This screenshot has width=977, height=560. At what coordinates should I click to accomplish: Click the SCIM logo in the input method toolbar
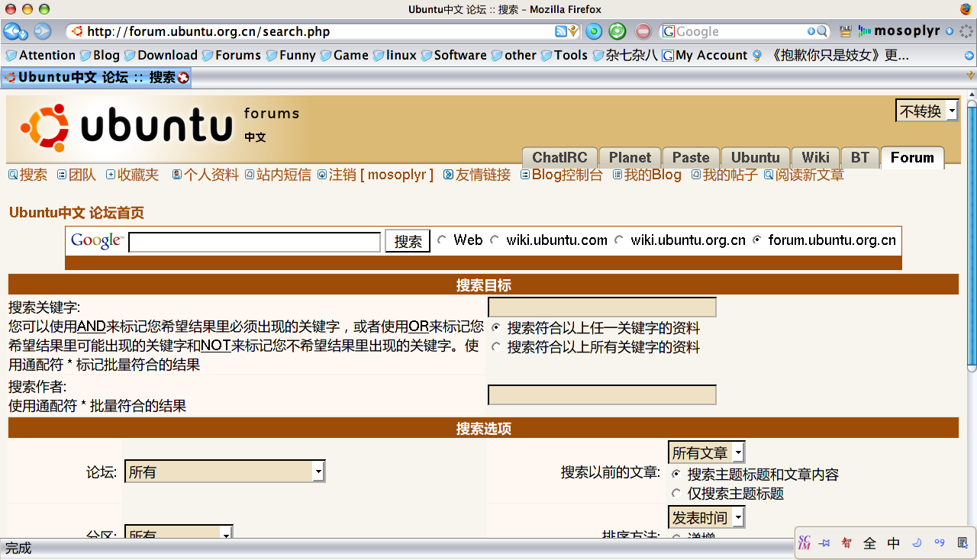pyautogui.click(x=804, y=543)
